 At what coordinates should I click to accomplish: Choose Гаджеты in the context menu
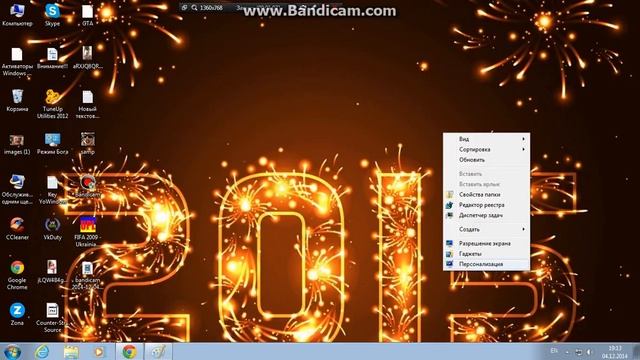pos(487,254)
